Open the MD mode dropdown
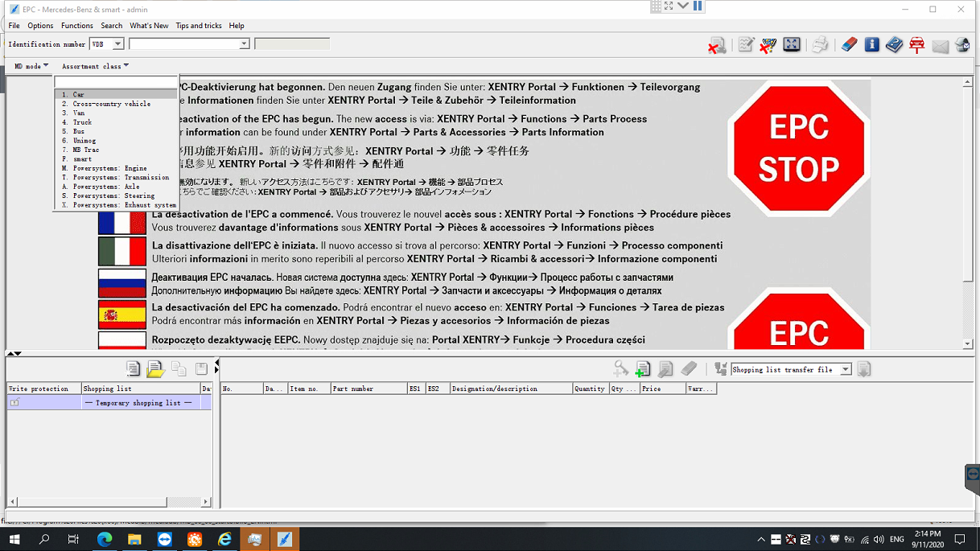 click(x=31, y=66)
